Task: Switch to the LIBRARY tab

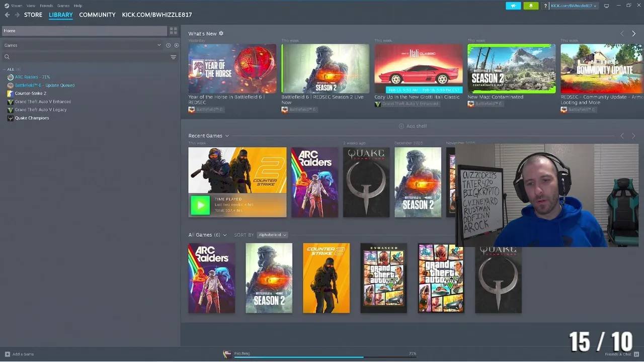Action: coord(61,15)
